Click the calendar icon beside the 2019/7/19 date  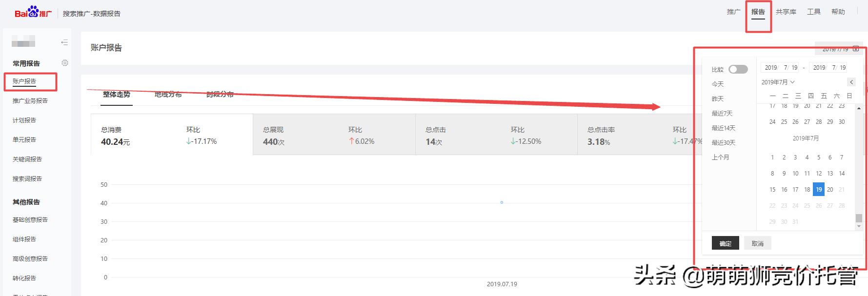[x=855, y=49]
